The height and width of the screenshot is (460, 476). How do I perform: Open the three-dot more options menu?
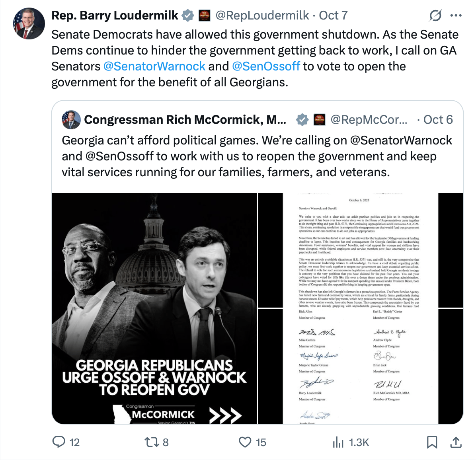click(456, 16)
